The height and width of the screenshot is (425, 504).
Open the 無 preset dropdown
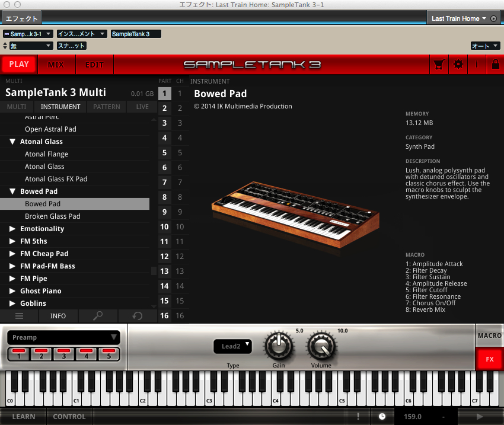click(x=31, y=46)
